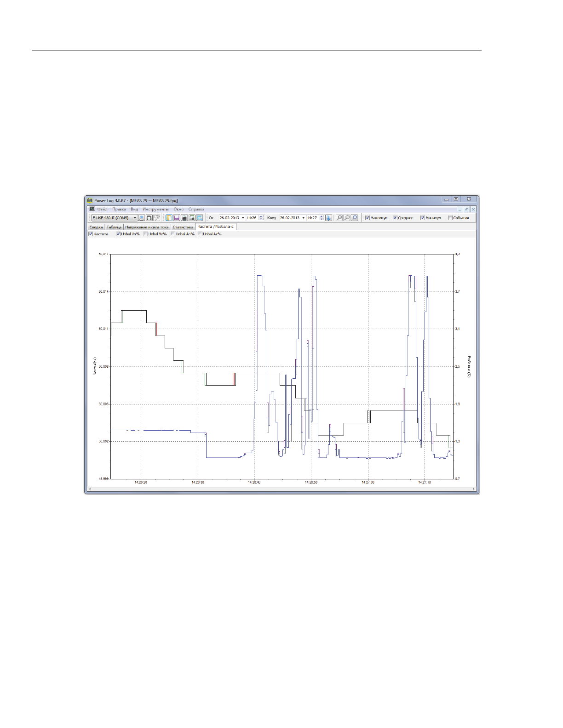563x728 pixels.
Task: Enable the Unbal Vz% checkbox
Action: 145,234
